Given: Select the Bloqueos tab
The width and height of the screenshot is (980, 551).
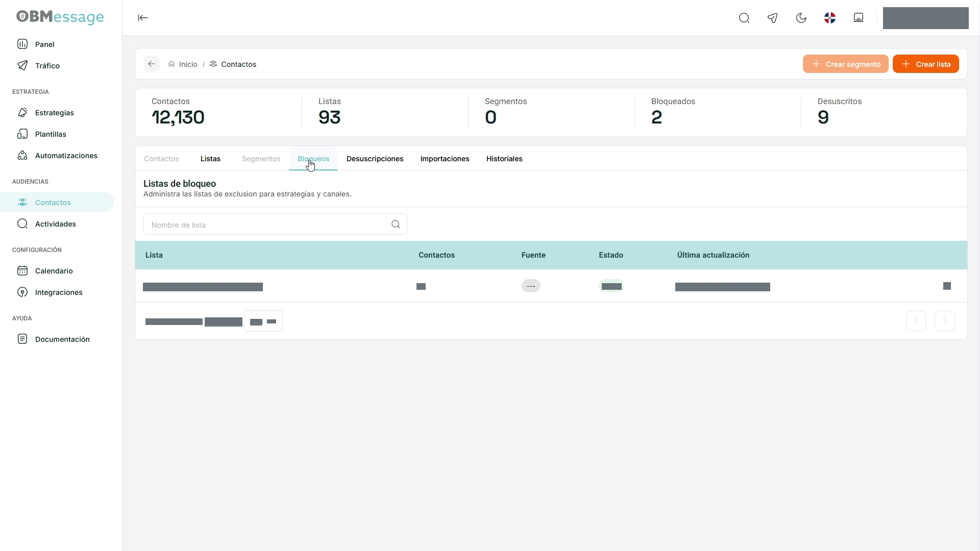Looking at the screenshot, I should point(313,159).
